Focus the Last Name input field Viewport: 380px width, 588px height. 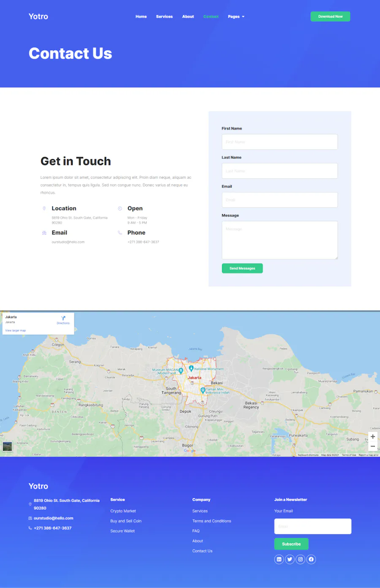tap(280, 171)
